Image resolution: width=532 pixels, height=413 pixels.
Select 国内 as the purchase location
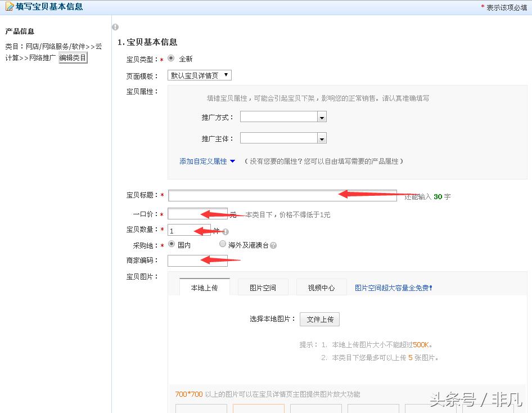click(172, 244)
